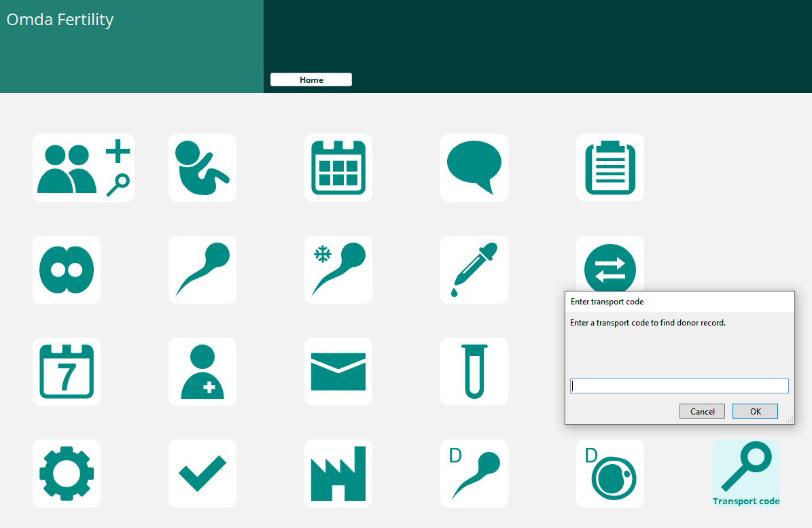
Task: Open the frozen sperm snowflake icon
Action: click(338, 270)
